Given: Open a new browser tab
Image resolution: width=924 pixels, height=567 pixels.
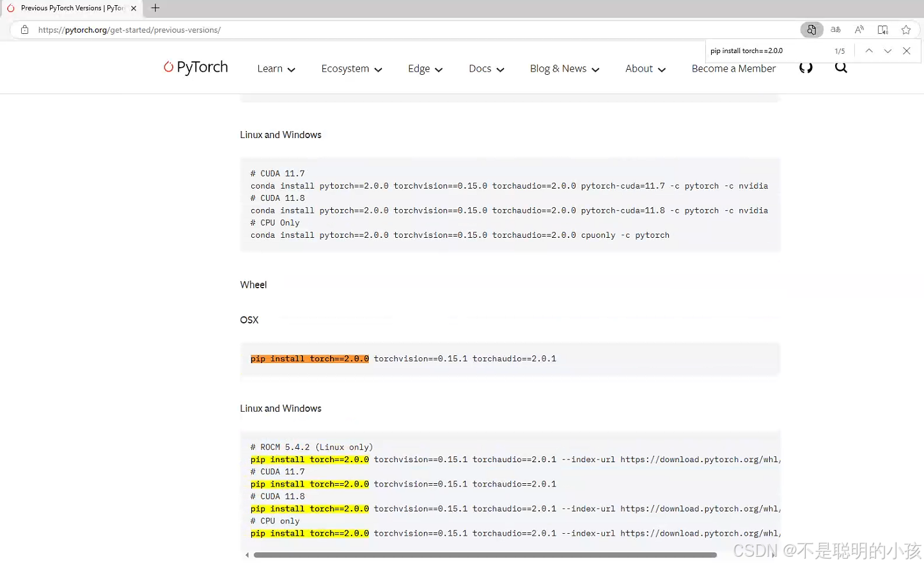Looking at the screenshot, I should coord(155,8).
